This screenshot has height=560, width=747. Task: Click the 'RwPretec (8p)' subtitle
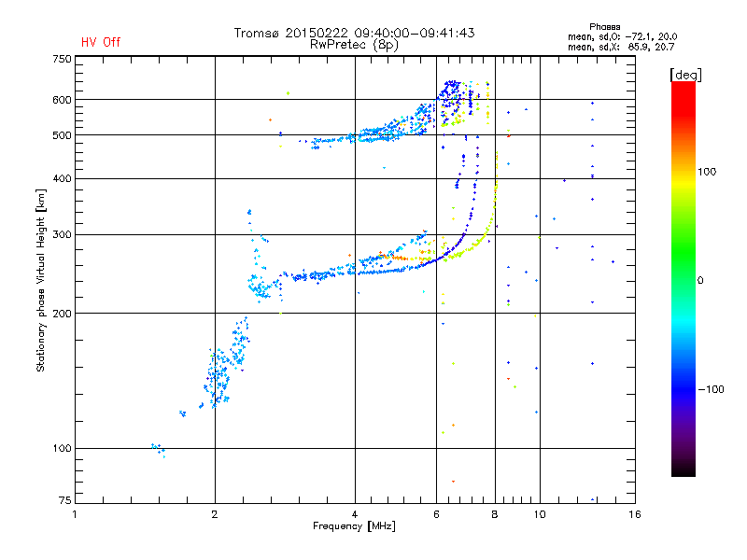coord(354,45)
